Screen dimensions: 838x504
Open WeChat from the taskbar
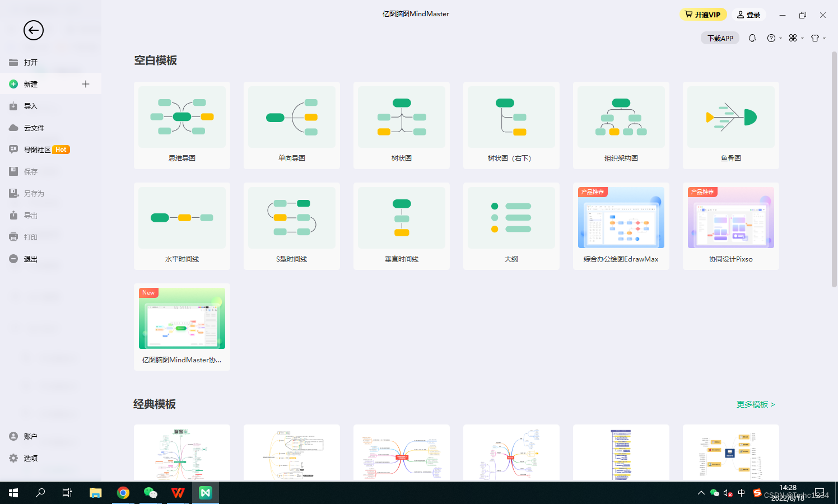(151, 493)
